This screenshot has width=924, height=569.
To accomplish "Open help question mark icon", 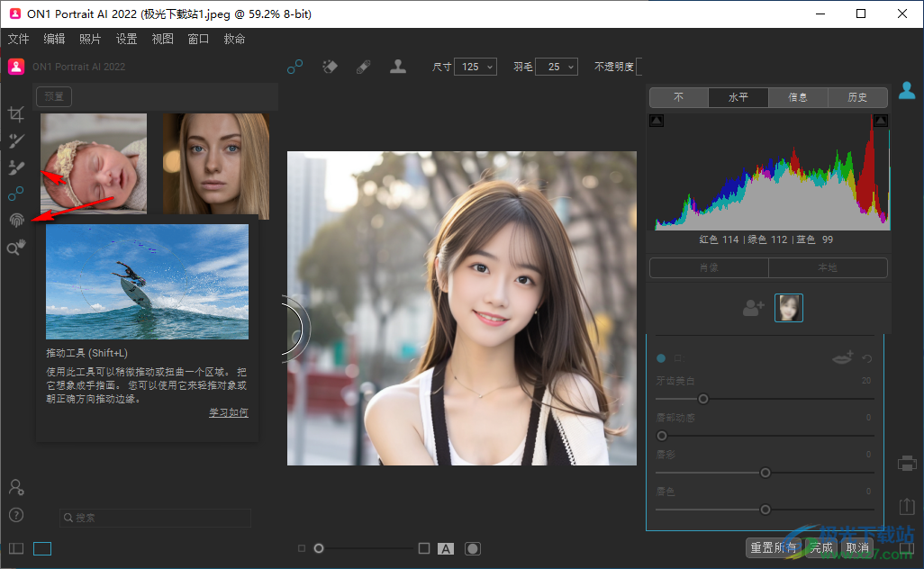I will tap(16, 515).
